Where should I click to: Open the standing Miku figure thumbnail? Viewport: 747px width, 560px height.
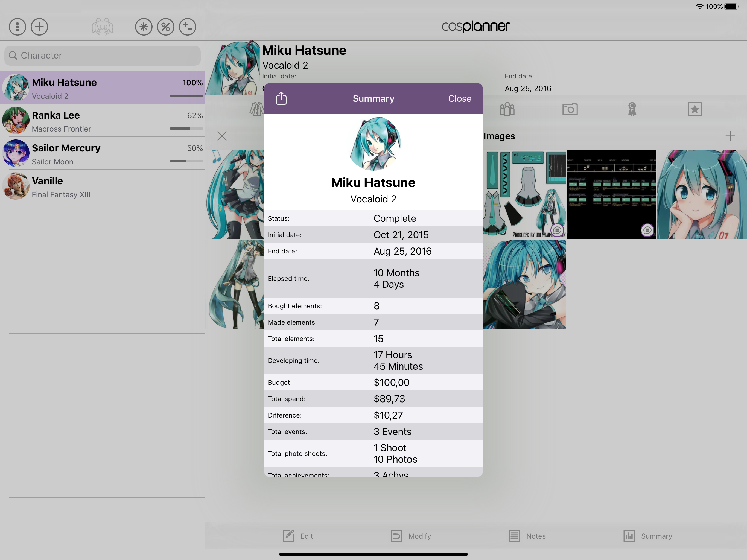(235, 284)
